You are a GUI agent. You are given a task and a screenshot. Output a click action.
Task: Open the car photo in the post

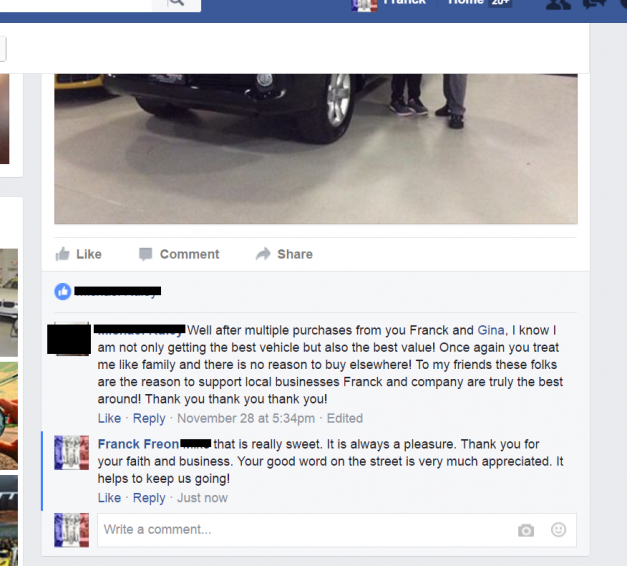(x=316, y=148)
